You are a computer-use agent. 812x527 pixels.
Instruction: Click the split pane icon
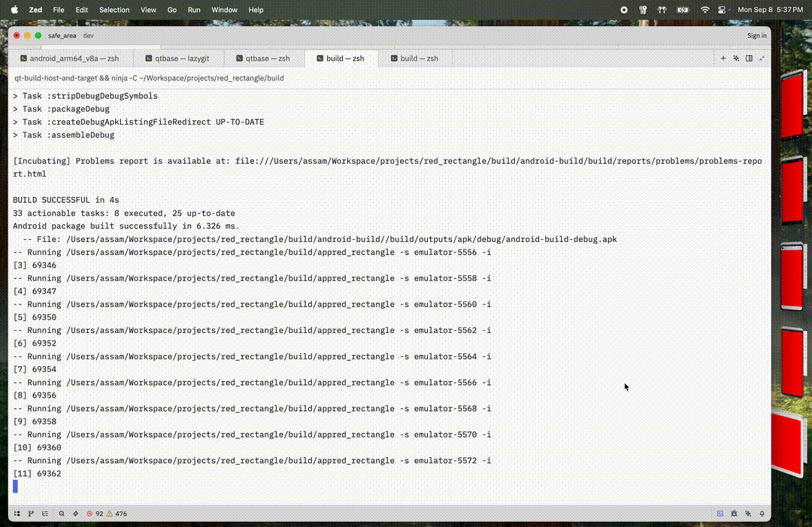749,59
